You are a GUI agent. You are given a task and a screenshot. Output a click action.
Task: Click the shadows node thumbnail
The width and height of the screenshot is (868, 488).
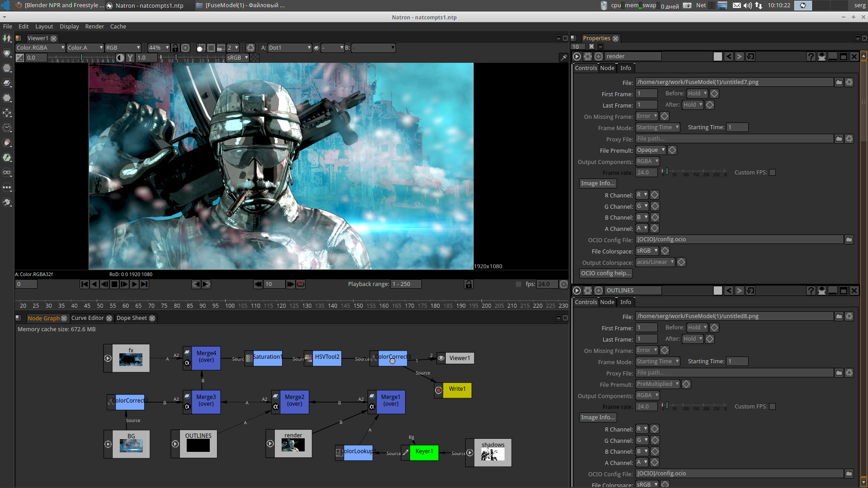coord(493,455)
